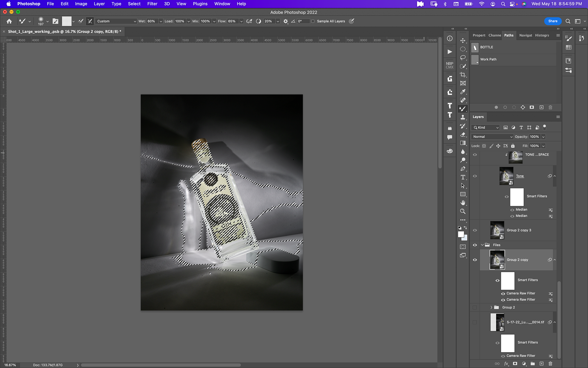Click Load path as selection icon

tap(514, 107)
